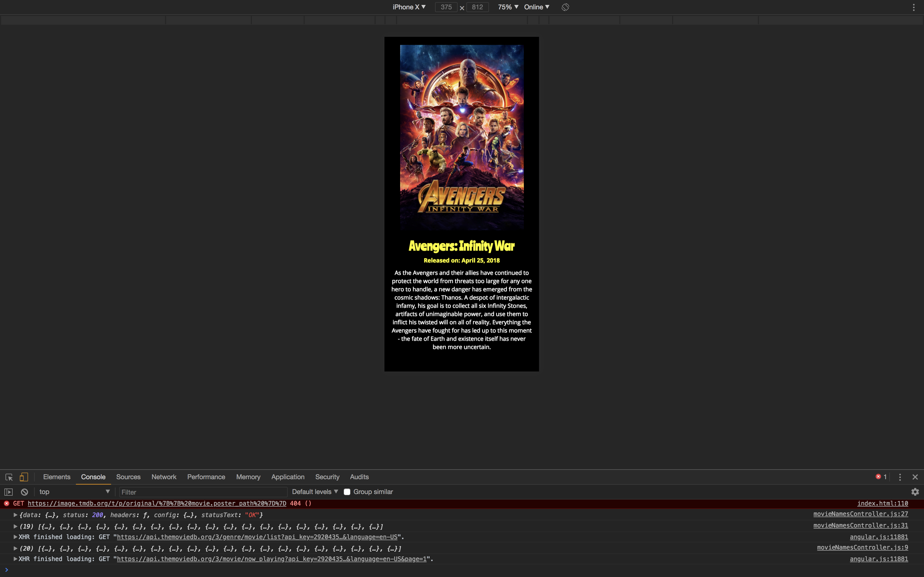The height and width of the screenshot is (577, 924).
Task: Open the iPhone X device dropdown
Action: point(409,7)
